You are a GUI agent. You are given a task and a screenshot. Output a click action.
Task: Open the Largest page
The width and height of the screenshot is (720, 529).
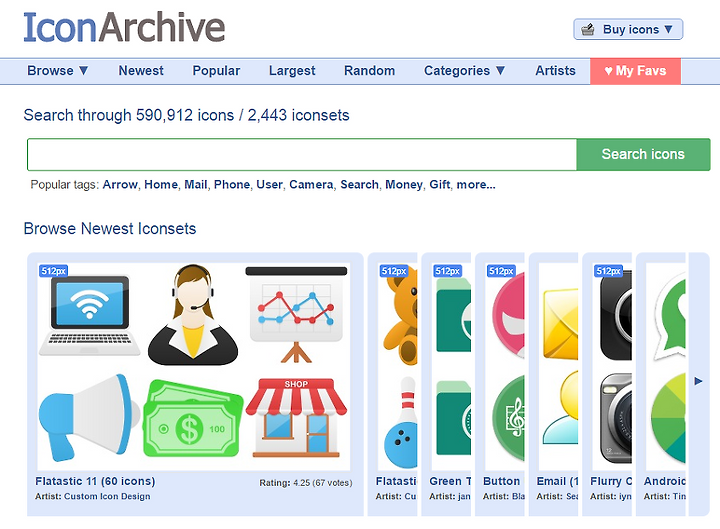click(x=292, y=71)
